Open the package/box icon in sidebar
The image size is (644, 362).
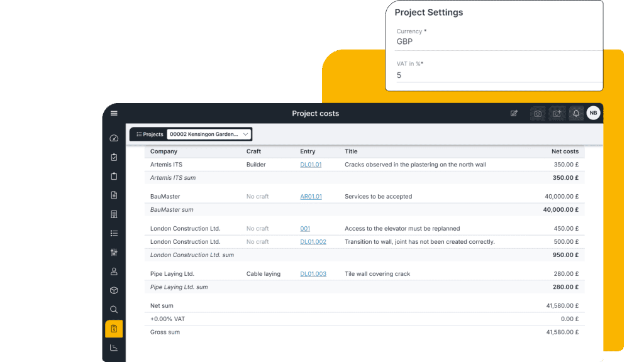pyautogui.click(x=114, y=290)
